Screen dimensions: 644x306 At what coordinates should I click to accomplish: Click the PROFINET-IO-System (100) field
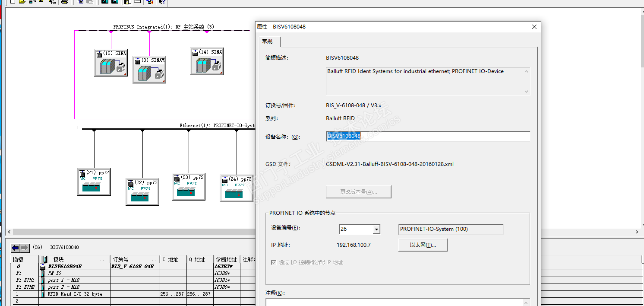point(451,229)
